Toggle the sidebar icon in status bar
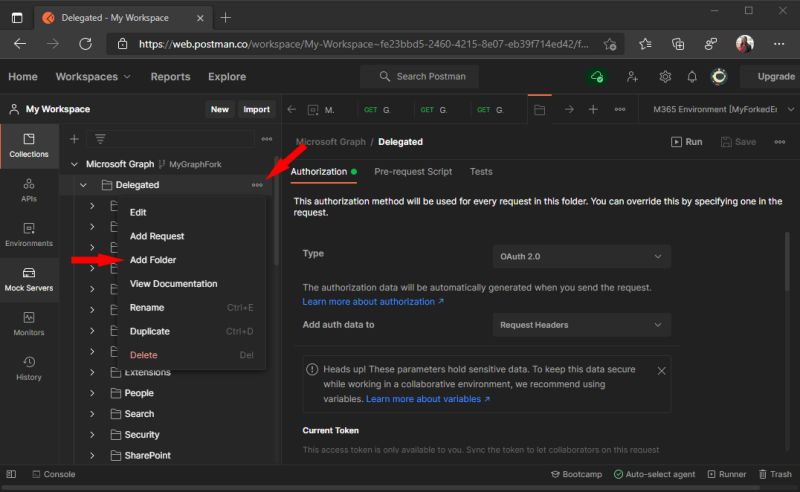This screenshot has width=800, height=492. click(x=11, y=474)
